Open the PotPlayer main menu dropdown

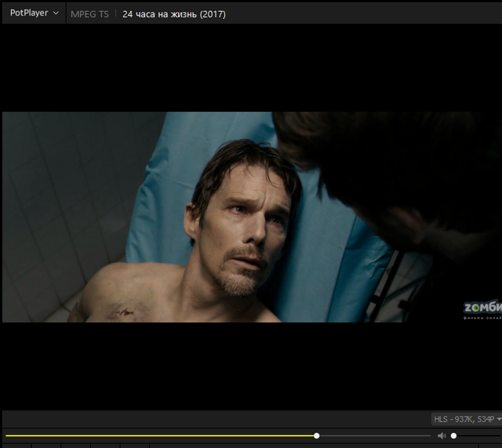click(34, 13)
